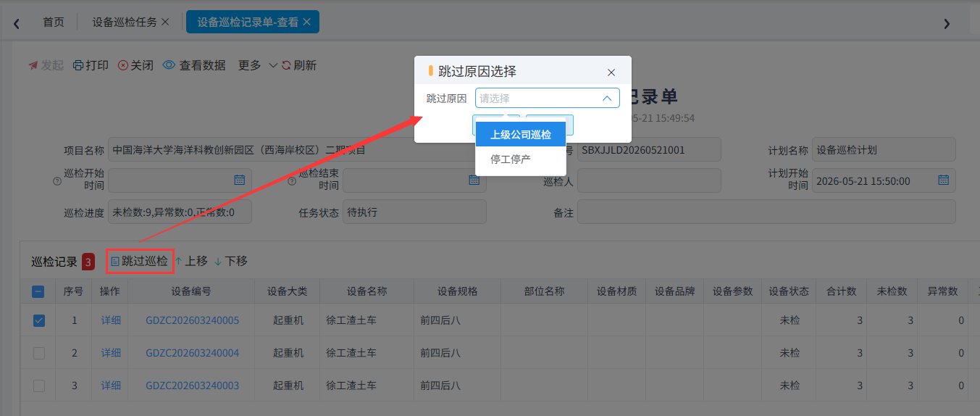
Task: Click the 关闭 toolbar button
Action: tap(135, 65)
